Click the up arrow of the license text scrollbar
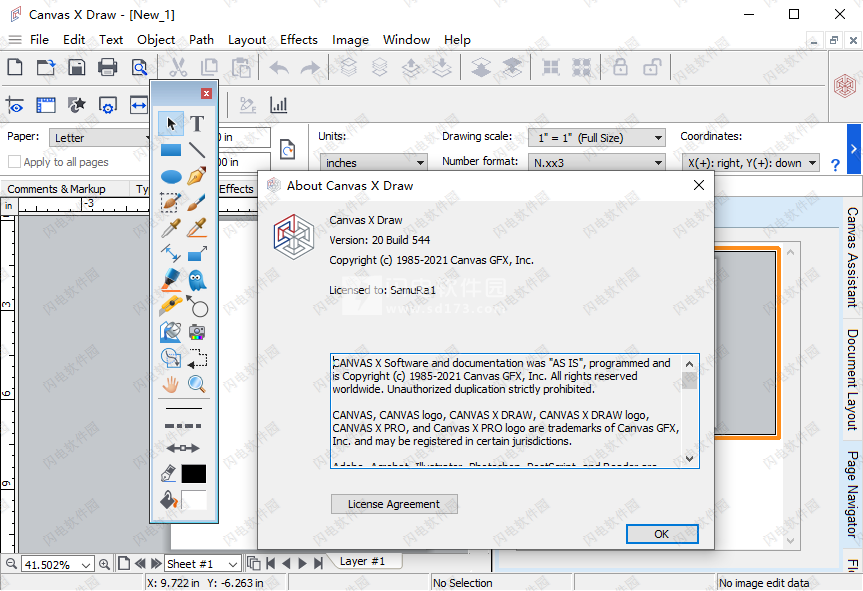863x591 pixels. point(690,364)
